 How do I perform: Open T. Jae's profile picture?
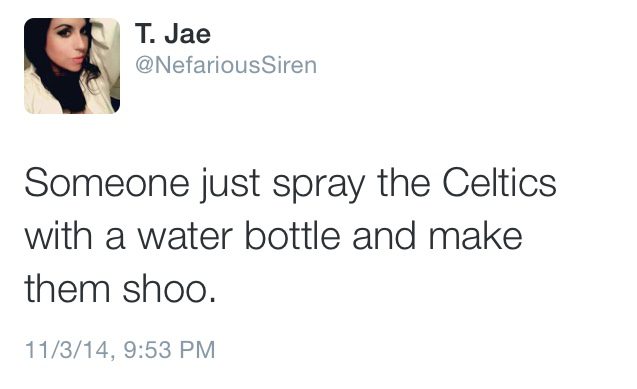(x=72, y=66)
